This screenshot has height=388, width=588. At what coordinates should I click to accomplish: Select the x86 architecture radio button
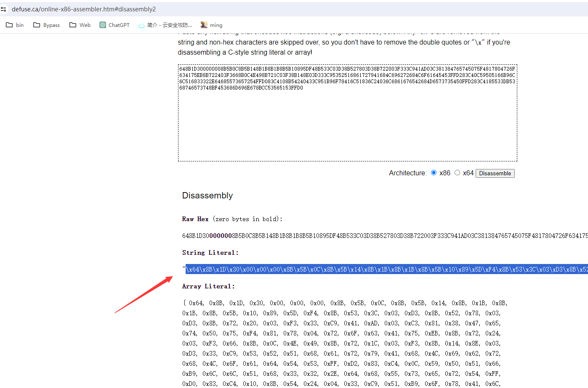click(x=434, y=173)
